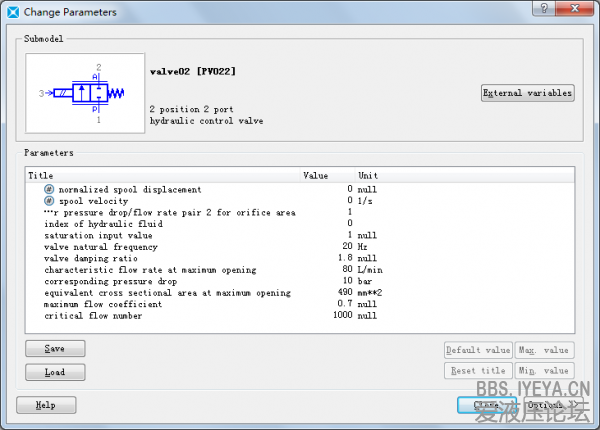The width and height of the screenshot is (600, 430).
Task: Edit the critical flow number value 1000
Action: point(342,316)
